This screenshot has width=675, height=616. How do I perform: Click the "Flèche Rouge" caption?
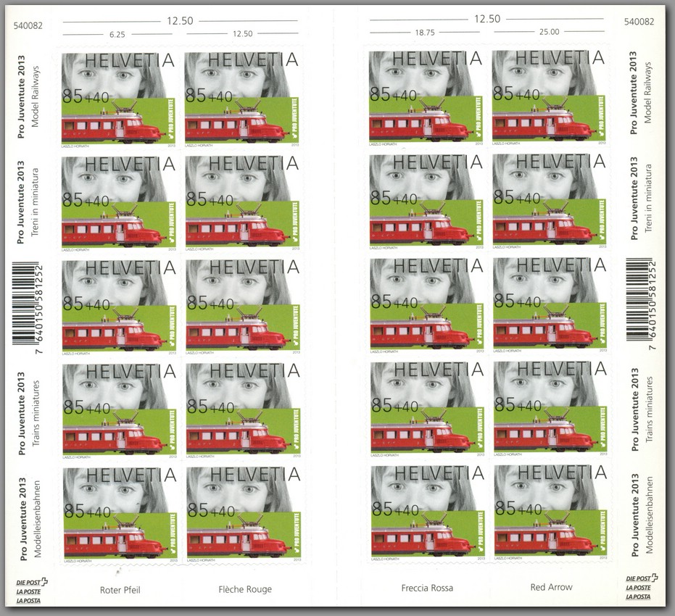click(245, 589)
